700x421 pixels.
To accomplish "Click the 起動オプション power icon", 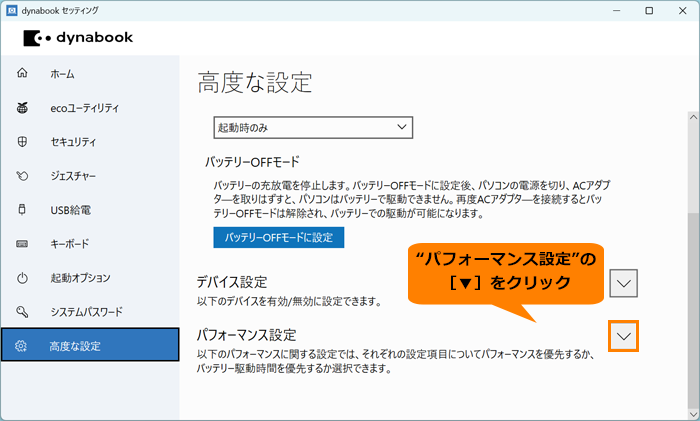I will tap(22, 278).
